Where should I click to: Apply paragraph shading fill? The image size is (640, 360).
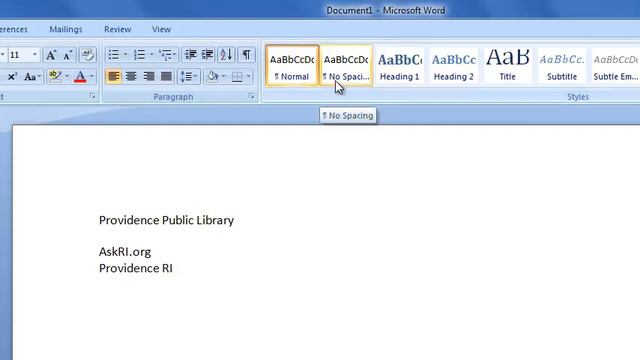click(212, 76)
